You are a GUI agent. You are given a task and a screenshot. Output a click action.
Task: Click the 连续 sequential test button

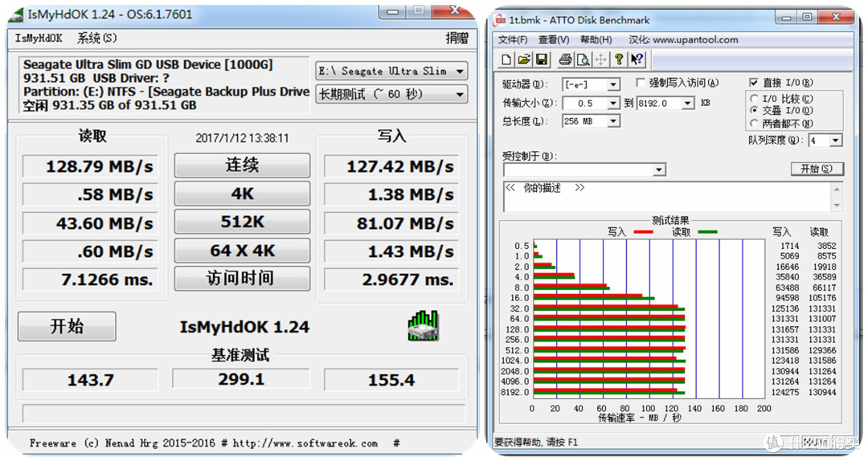pos(242,165)
